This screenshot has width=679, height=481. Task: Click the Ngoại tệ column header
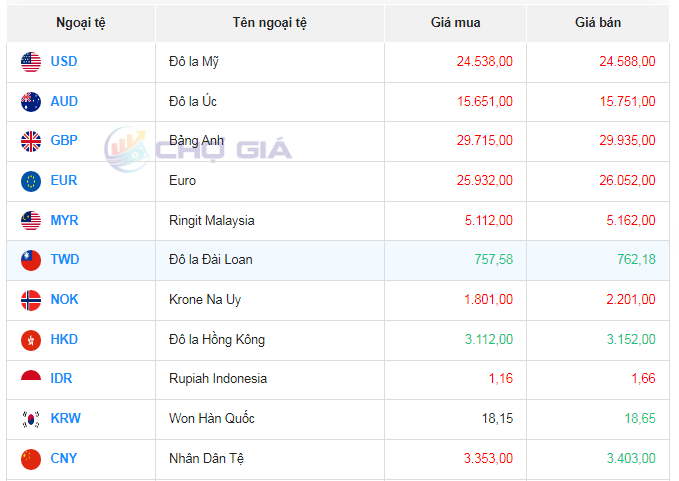pos(80,23)
